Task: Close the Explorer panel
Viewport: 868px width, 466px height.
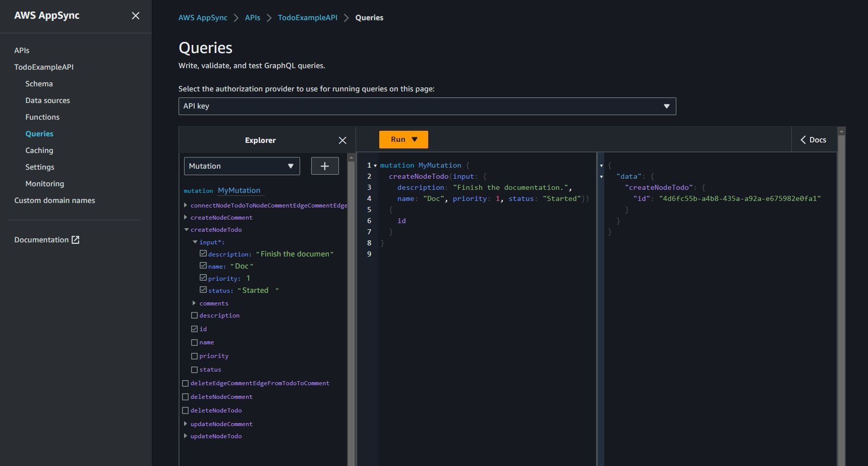Action: tap(342, 140)
